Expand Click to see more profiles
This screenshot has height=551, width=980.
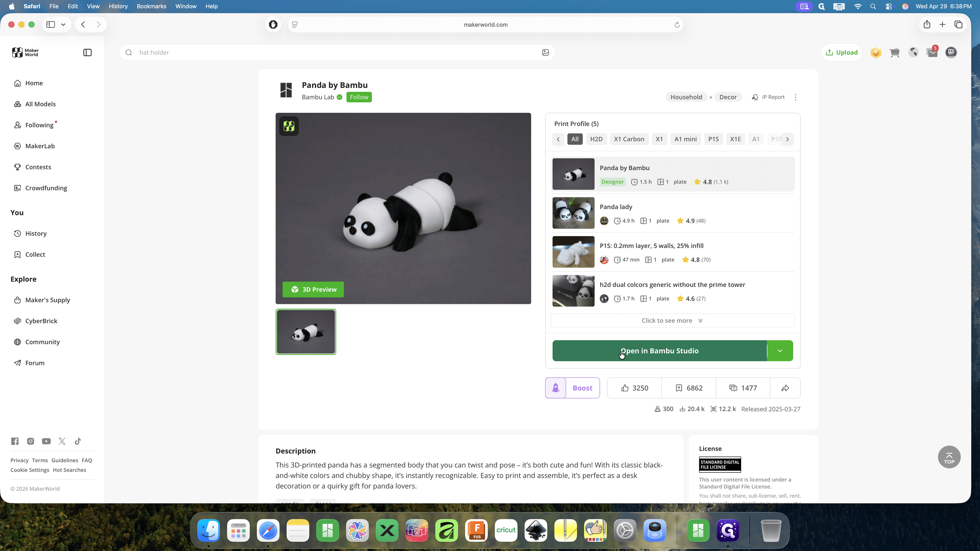point(672,321)
